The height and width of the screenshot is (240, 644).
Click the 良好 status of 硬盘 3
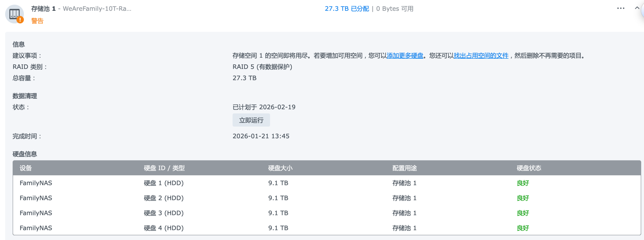pos(523,213)
